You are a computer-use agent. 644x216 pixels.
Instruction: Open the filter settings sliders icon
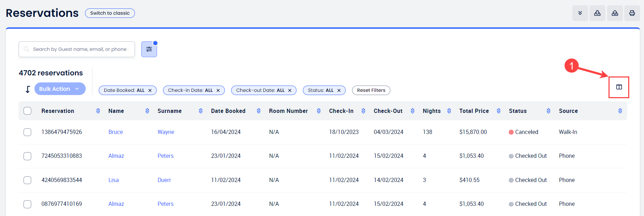[x=149, y=49]
